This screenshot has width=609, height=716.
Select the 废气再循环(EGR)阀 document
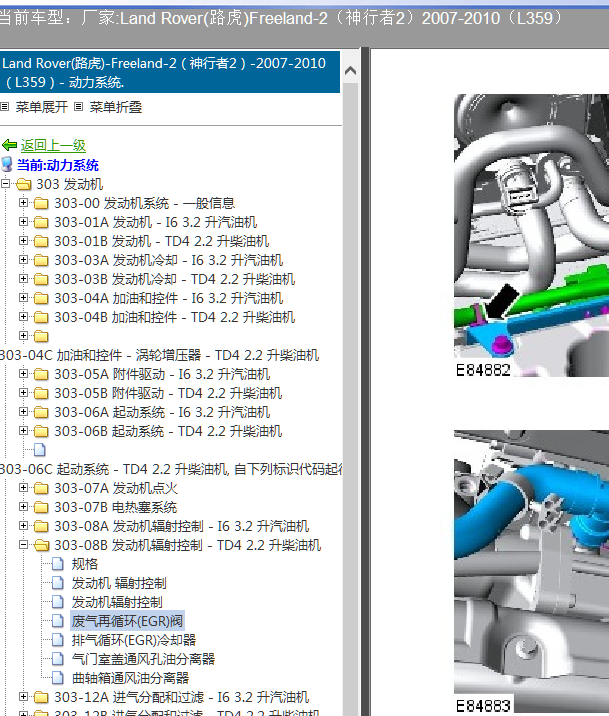point(127,621)
